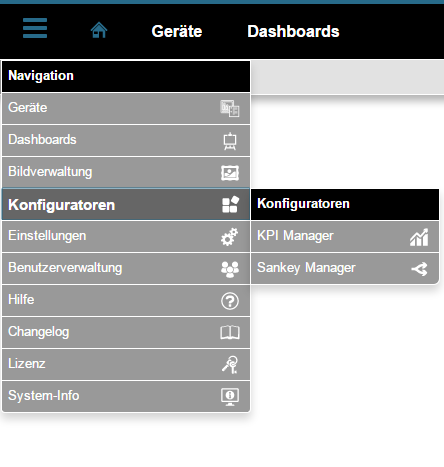Click the Dashboards easel icon
The height and width of the screenshot is (467, 444).
pyautogui.click(x=230, y=141)
